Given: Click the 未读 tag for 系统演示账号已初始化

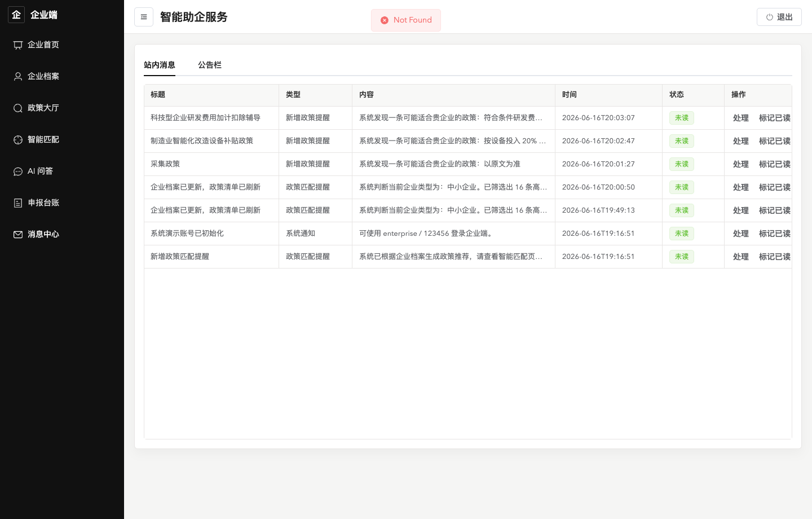Looking at the screenshot, I should coord(682,234).
